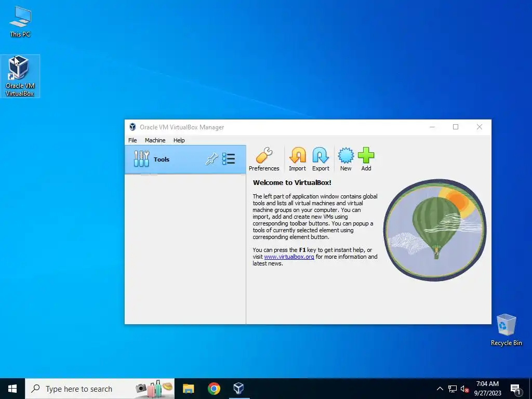Select the This PC desktop icon
Image resolution: width=532 pixels, height=399 pixels.
tap(20, 22)
